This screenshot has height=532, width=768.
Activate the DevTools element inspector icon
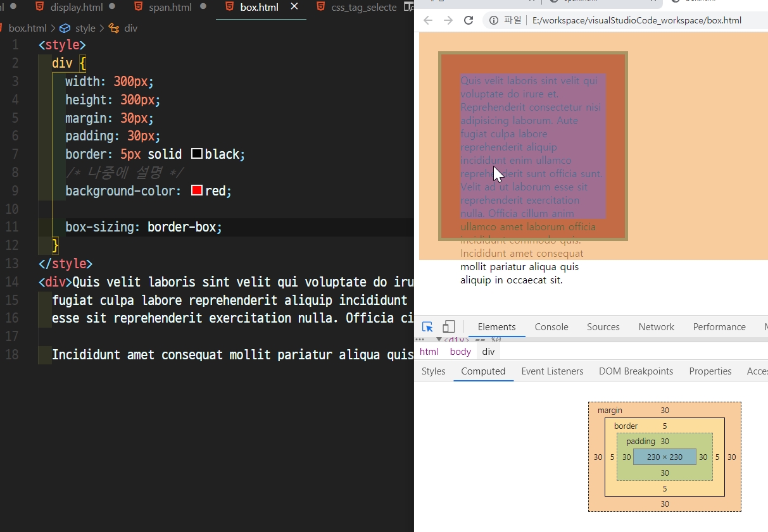(427, 327)
